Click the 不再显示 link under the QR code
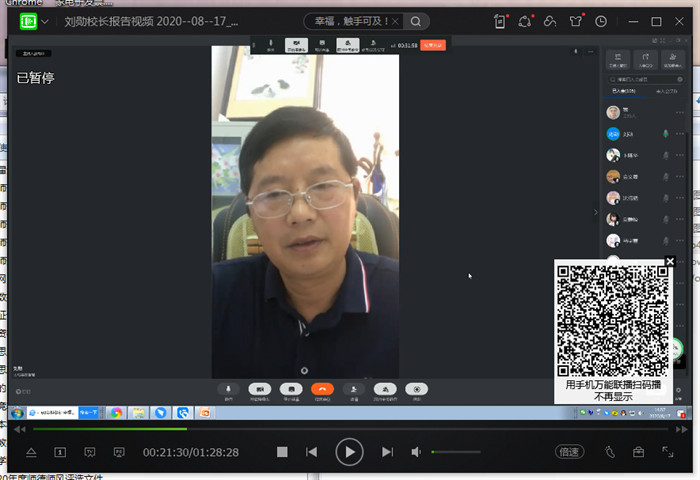Screen dimensions: 700x480 pyautogui.click(x=614, y=396)
